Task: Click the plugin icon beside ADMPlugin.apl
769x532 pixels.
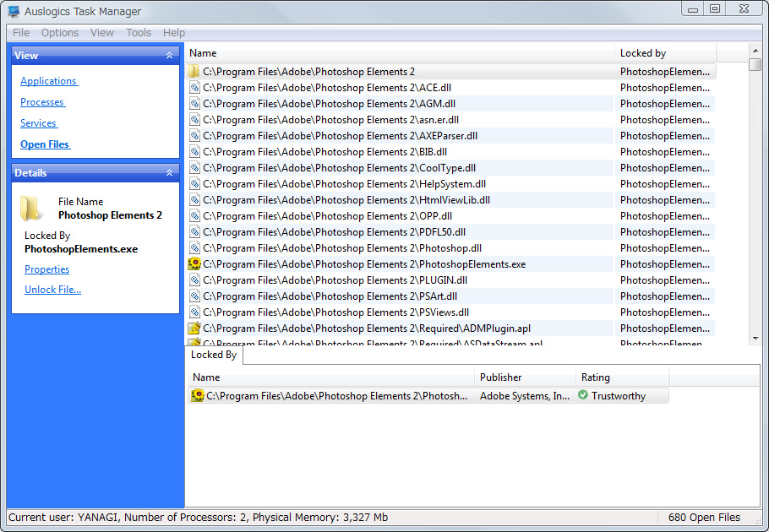Action: coord(194,328)
